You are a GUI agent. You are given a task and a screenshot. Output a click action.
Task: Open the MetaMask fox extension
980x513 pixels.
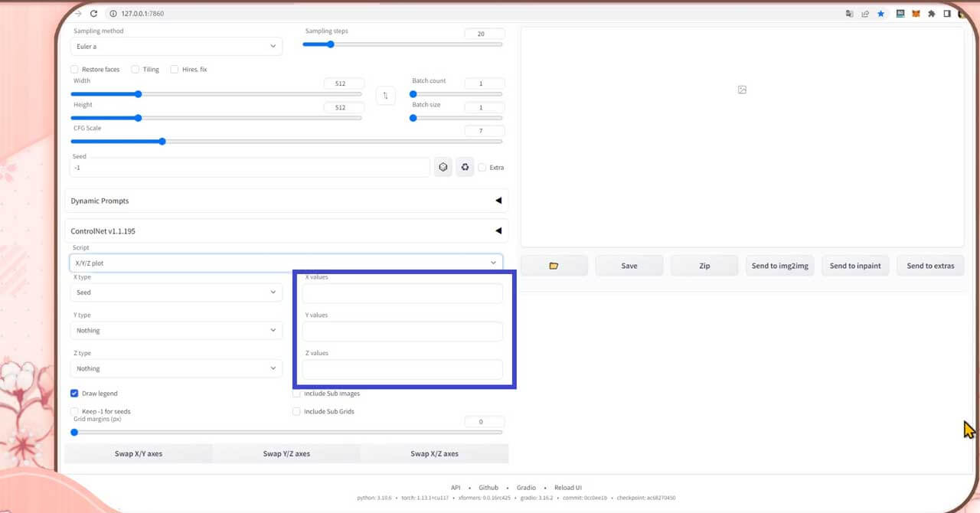pyautogui.click(x=916, y=14)
